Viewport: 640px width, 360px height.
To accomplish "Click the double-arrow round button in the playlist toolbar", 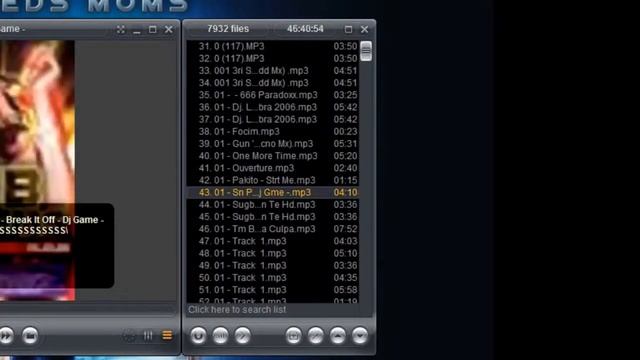I will pyautogui.click(x=242, y=336).
